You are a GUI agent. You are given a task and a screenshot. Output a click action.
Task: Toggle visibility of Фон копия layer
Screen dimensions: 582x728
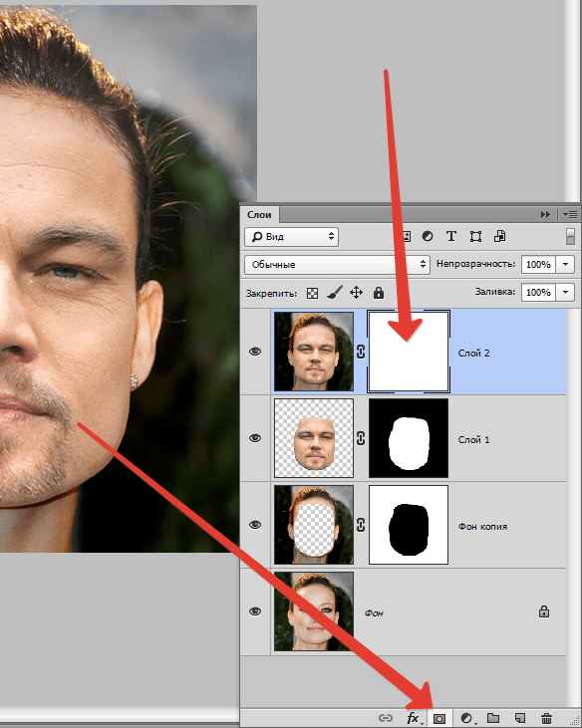[x=255, y=525]
